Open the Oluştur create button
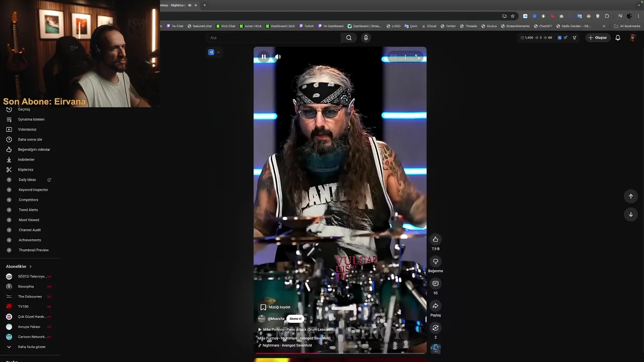Image resolution: width=644 pixels, height=362 pixels. point(598,38)
